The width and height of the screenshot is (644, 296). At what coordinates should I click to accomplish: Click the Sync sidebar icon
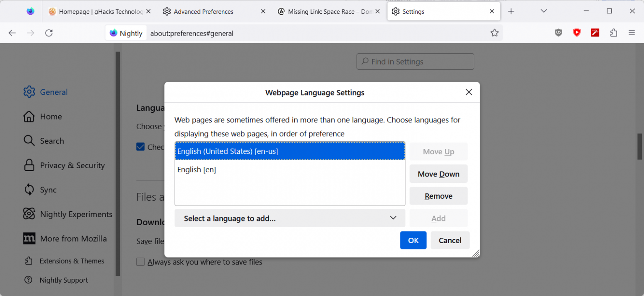(x=29, y=190)
